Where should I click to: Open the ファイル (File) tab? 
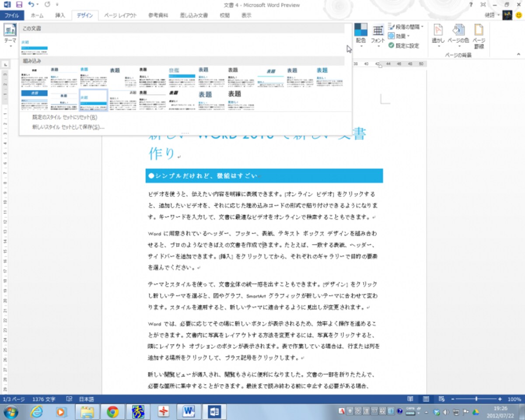(12, 15)
